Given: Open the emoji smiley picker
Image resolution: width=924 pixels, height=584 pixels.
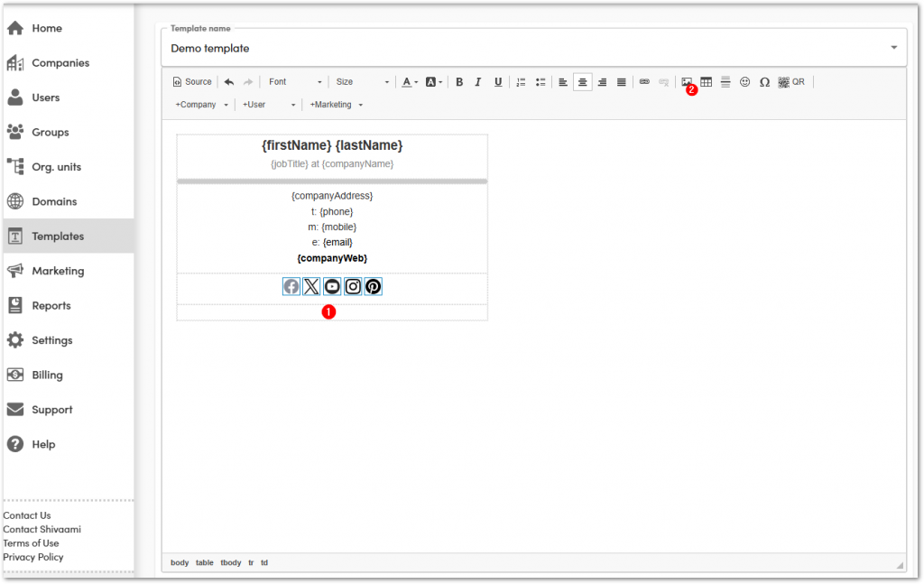Looking at the screenshot, I should point(744,81).
